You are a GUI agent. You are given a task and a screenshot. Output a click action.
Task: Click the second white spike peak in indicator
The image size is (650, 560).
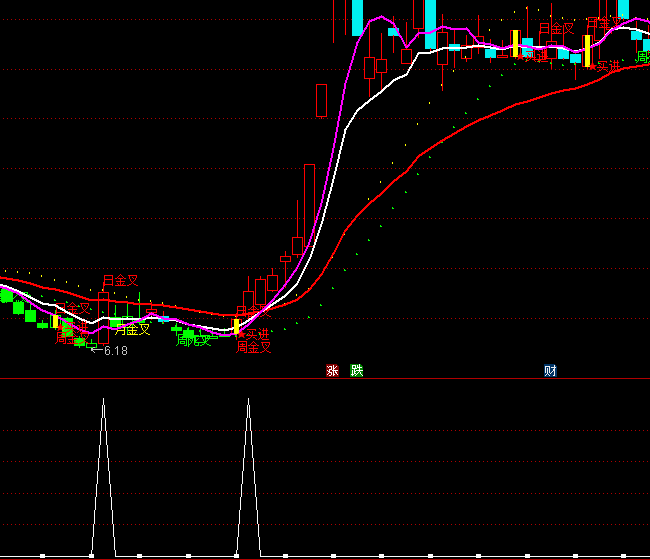tap(248, 400)
